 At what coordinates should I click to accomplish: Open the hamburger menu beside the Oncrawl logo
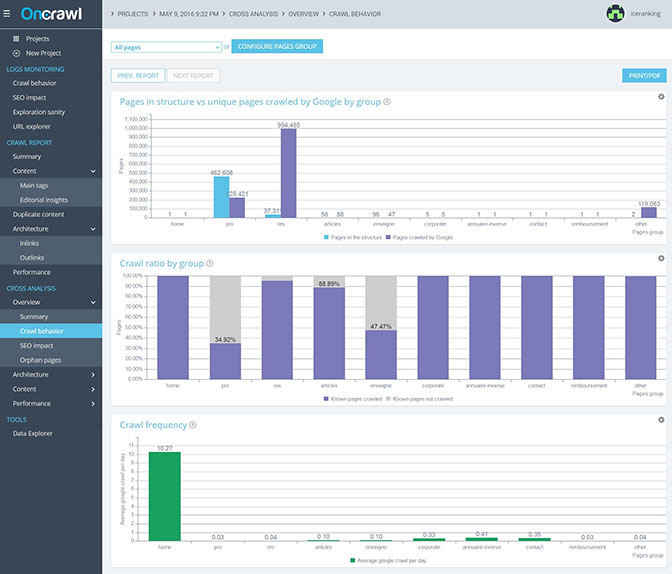pos(6,14)
